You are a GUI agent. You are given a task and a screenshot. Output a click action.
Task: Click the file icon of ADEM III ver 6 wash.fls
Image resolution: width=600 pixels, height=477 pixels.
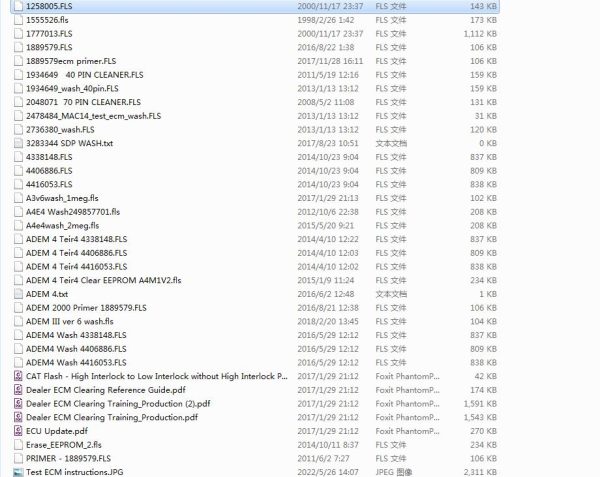click(18, 321)
